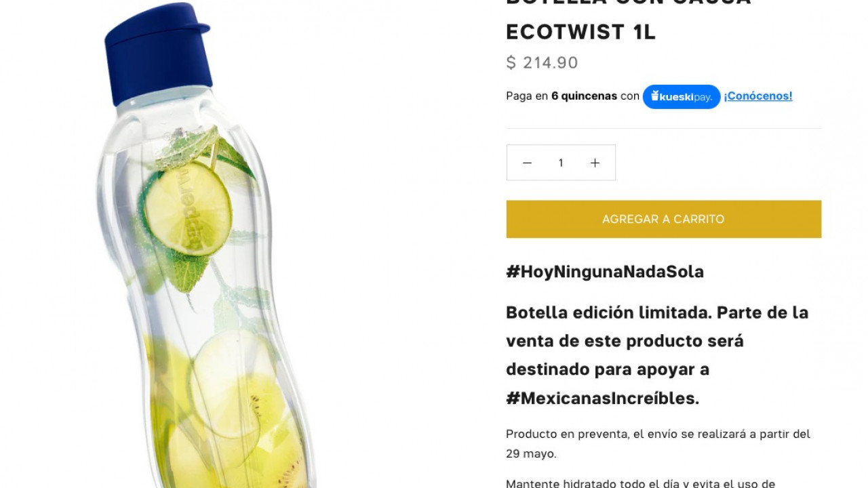Image resolution: width=868 pixels, height=488 pixels.
Task: Open the ¡Conócenos! link
Action: point(758,96)
